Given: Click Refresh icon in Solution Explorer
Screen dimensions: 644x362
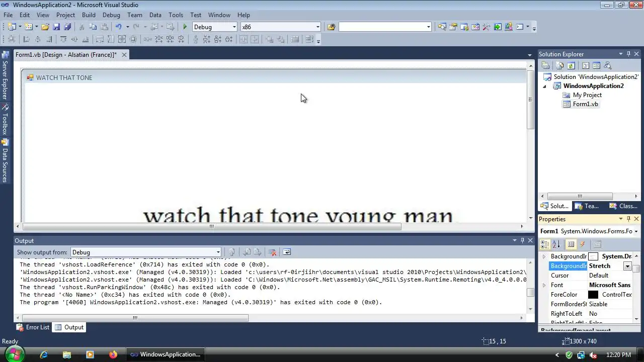Looking at the screenshot, I should coord(571,65).
